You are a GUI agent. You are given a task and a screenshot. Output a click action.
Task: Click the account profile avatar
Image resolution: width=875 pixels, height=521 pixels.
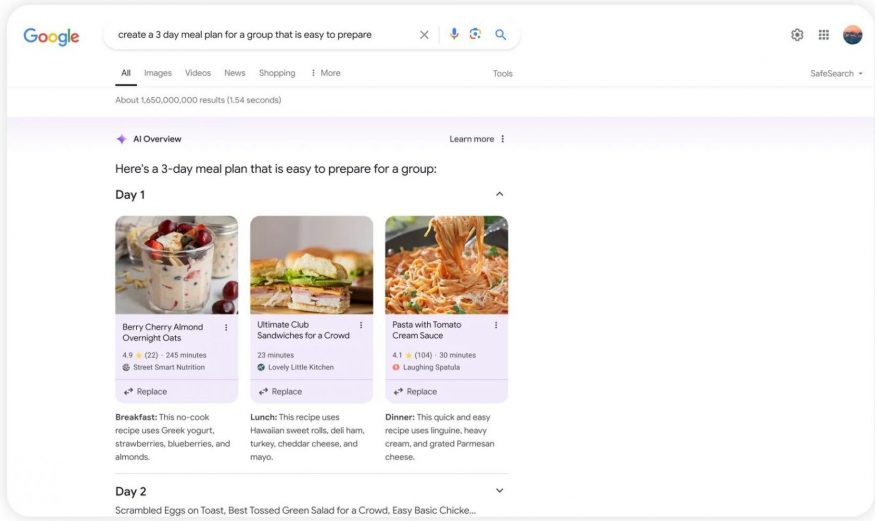[x=852, y=35]
